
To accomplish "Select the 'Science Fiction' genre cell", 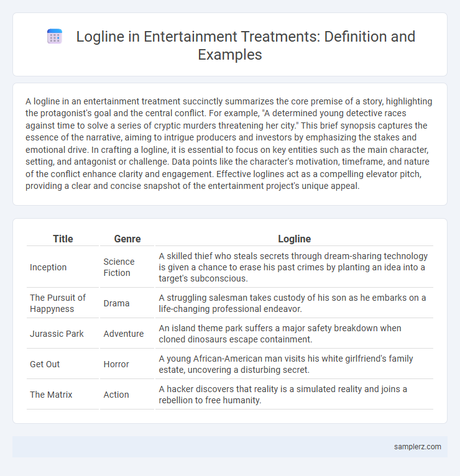I will 127,267.
